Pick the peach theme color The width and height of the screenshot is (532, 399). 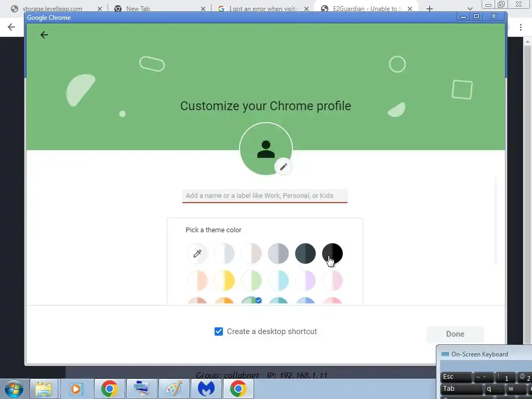tap(197, 281)
